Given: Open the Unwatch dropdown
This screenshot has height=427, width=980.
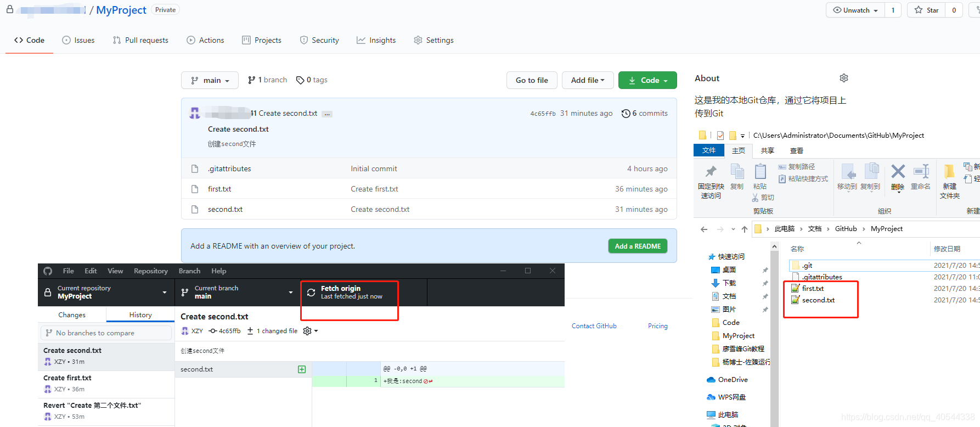Looking at the screenshot, I should coord(855,10).
